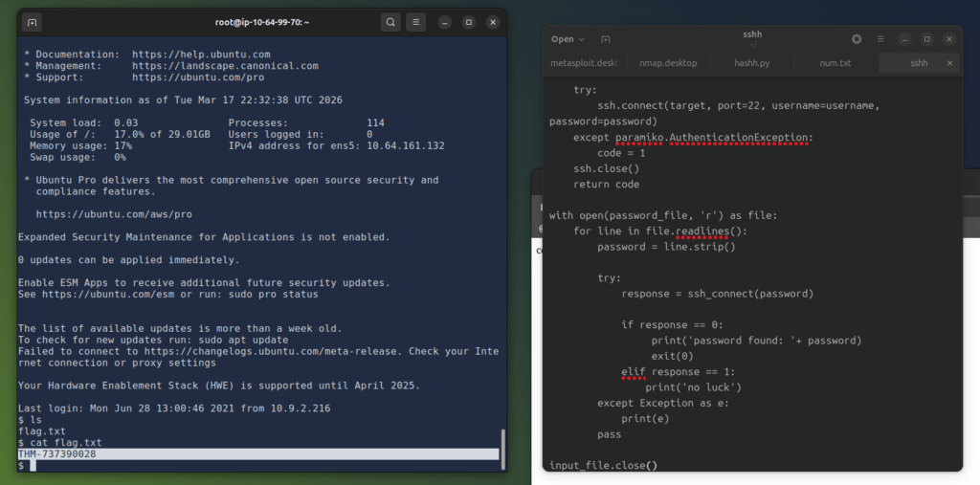Open a new terminal tab

tap(32, 23)
